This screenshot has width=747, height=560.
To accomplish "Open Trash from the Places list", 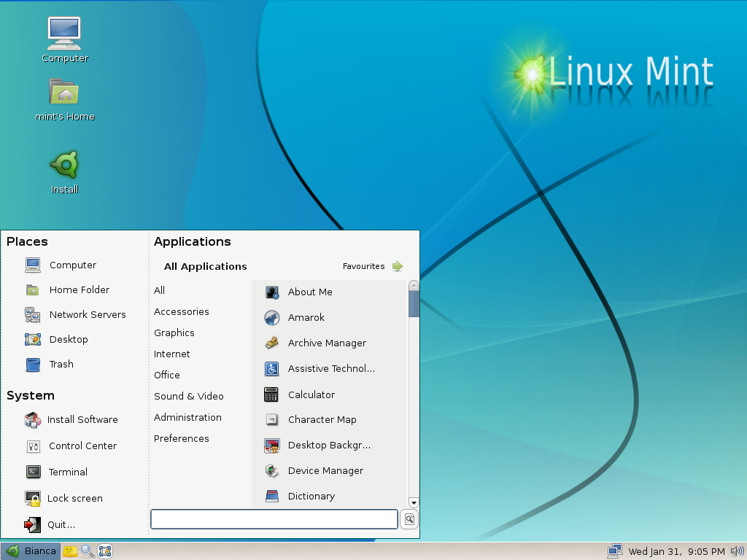I will [x=49, y=365].
